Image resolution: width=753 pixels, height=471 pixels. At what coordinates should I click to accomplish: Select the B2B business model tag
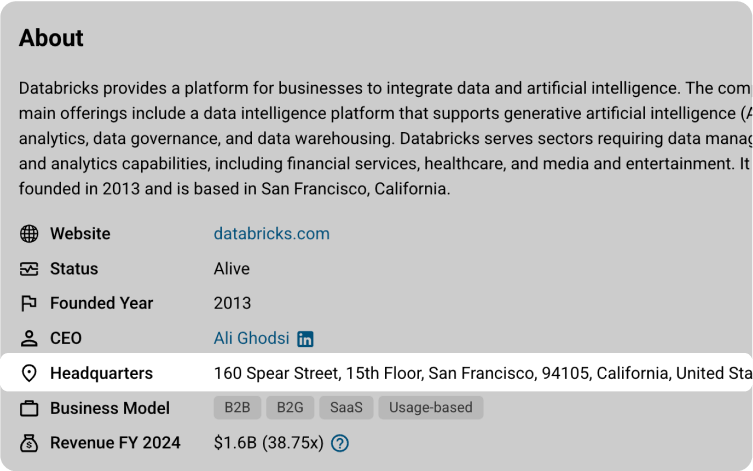(x=237, y=408)
